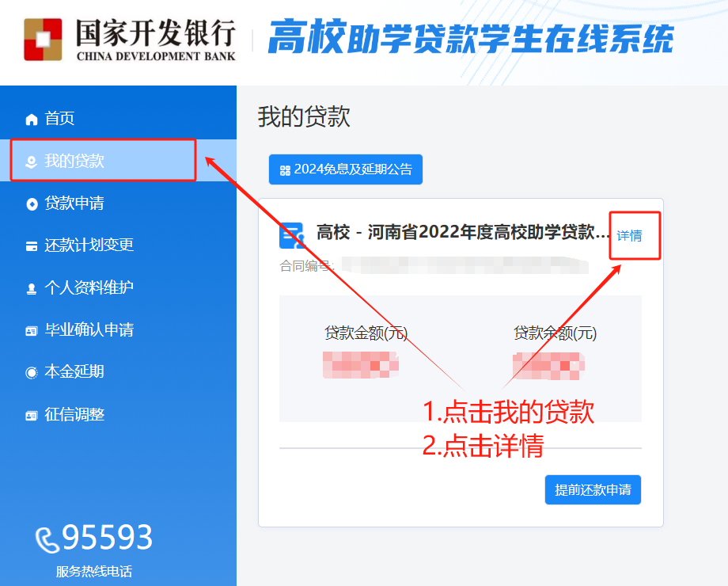
Task: Click the 我的贷款 sidebar icon
Action: (x=31, y=162)
